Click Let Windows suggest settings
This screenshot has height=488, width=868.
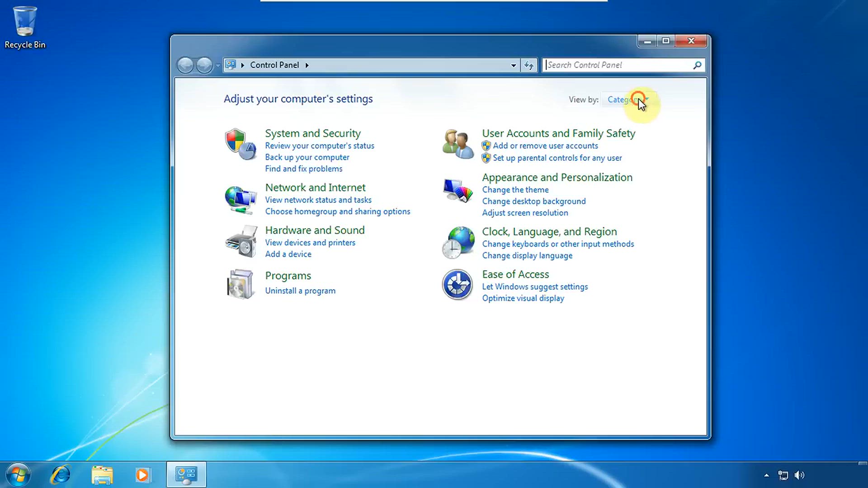[535, 286]
